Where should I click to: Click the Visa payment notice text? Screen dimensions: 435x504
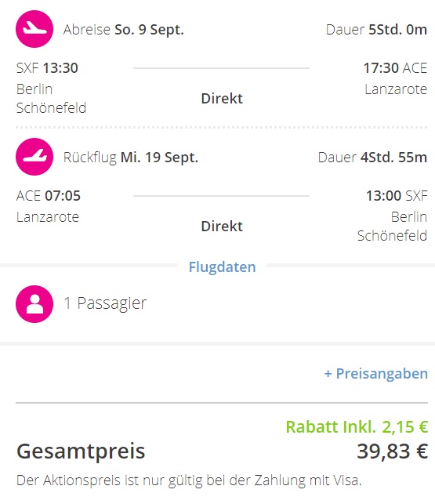189,480
